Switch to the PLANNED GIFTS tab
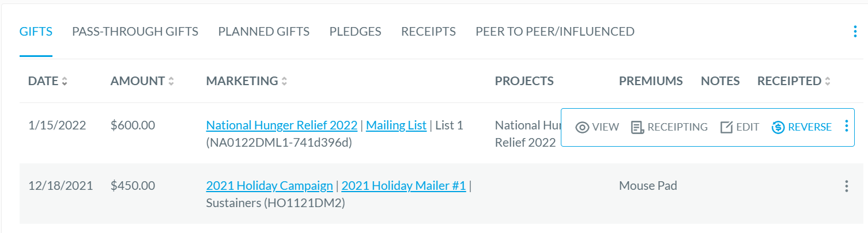The width and height of the screenshot is (868, 233). (264, 32)
